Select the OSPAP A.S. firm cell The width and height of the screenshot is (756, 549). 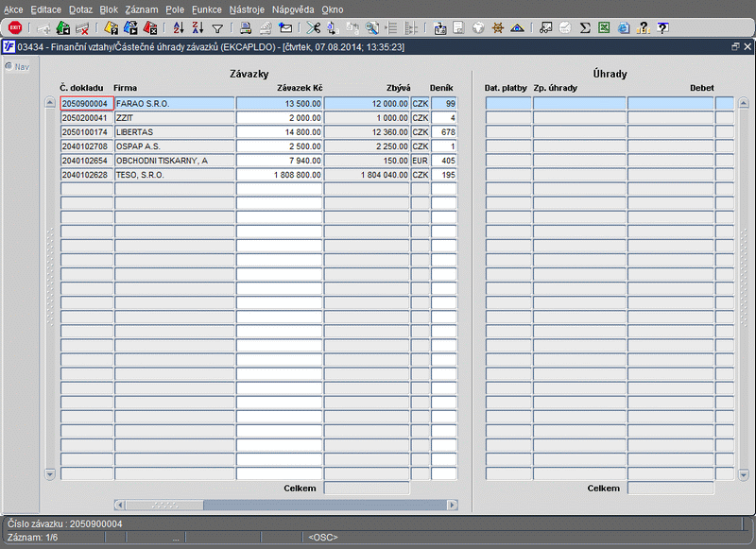pyautogui.click(x=175, y=146)
